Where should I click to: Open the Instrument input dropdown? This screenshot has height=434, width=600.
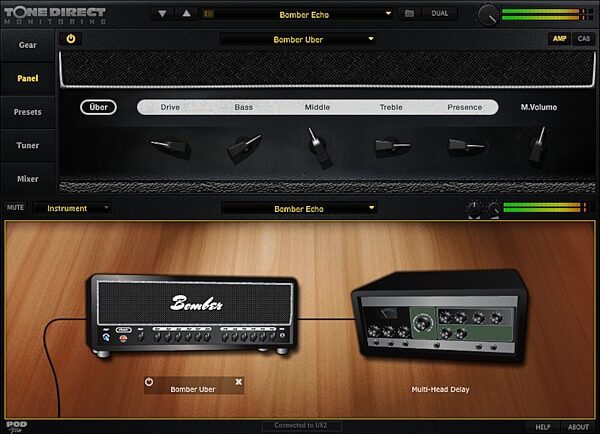(72, 208)
